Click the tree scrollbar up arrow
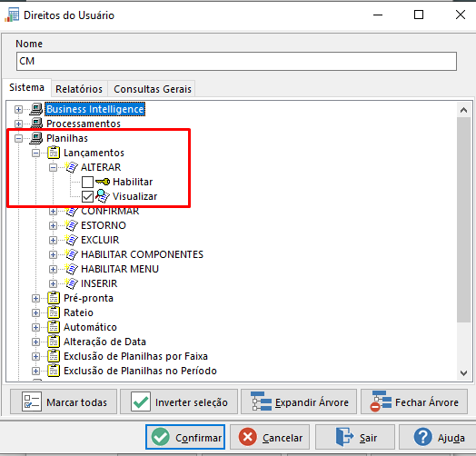This screenshot has width=476, height=456. (x=463, y=110)
